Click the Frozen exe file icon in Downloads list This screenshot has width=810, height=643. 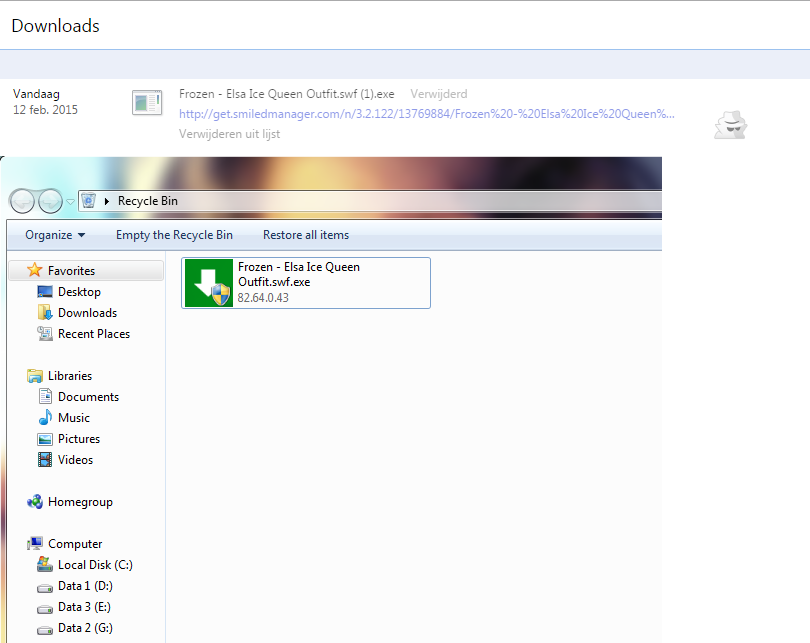147,102
